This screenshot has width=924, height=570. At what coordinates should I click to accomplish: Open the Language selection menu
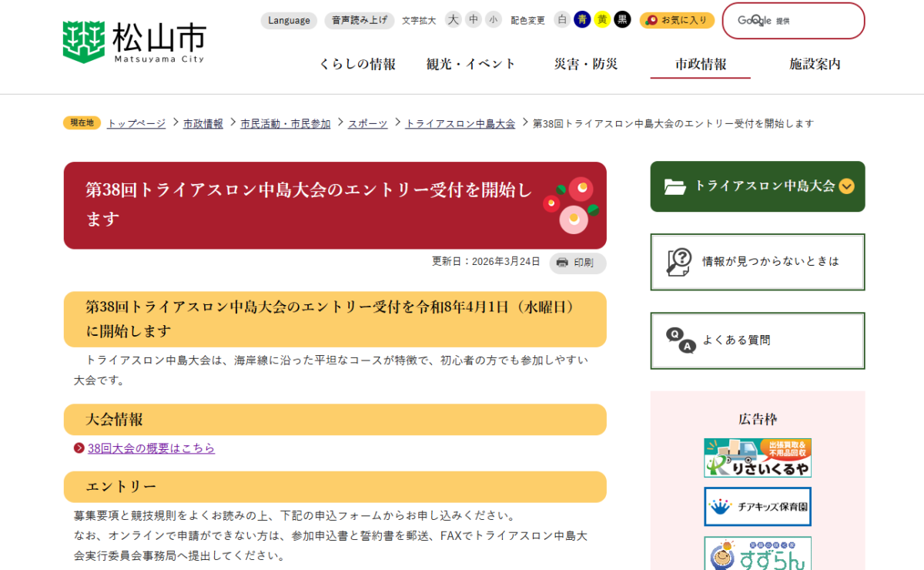pos(289,21)
